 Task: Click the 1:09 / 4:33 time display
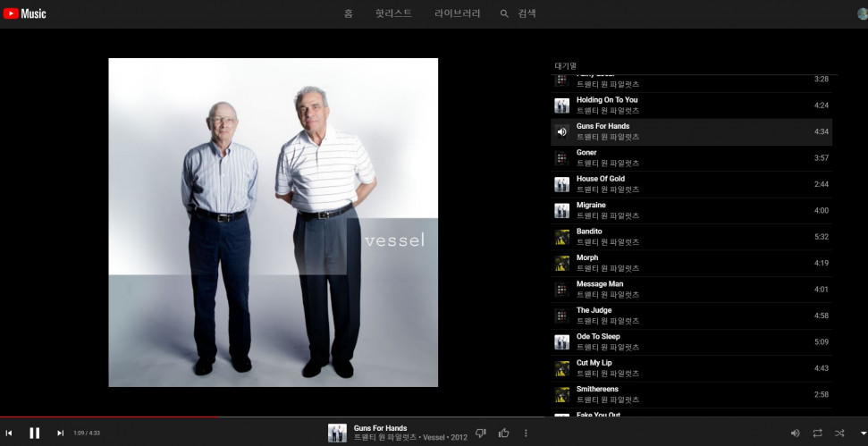(x=87, y=433)
